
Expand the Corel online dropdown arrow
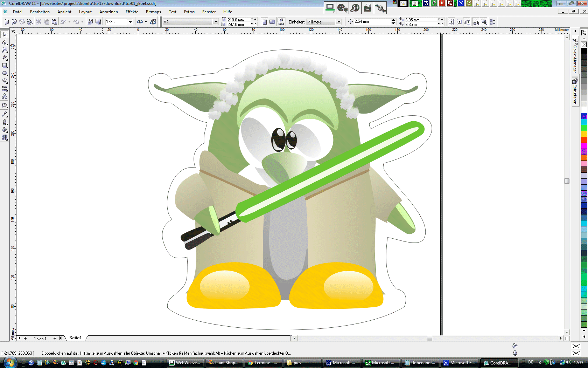pyautogui.click(x=146, y=22)
